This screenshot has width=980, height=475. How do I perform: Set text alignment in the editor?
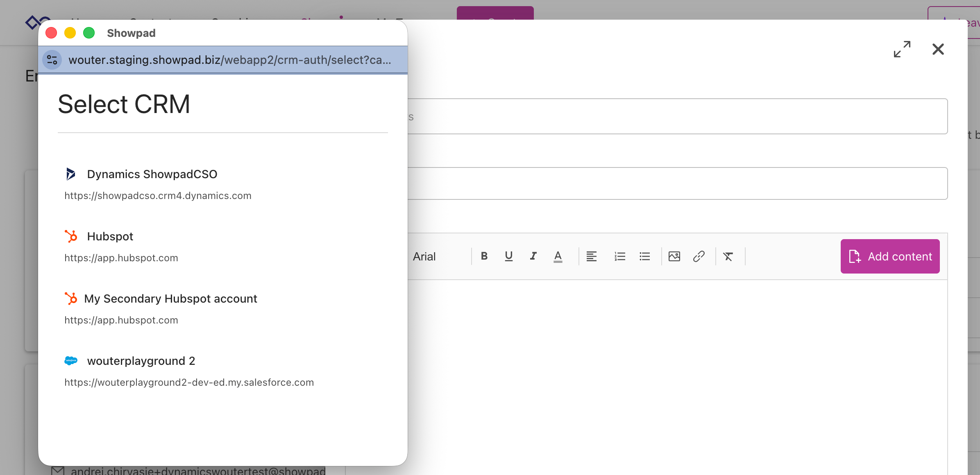[x=591, y=256]
